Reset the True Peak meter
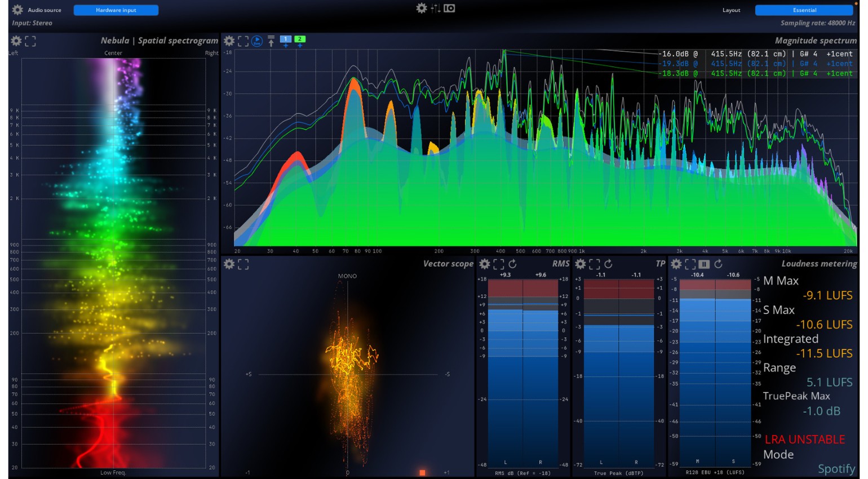This screenshot has height=479, width=868. (609, 263)
